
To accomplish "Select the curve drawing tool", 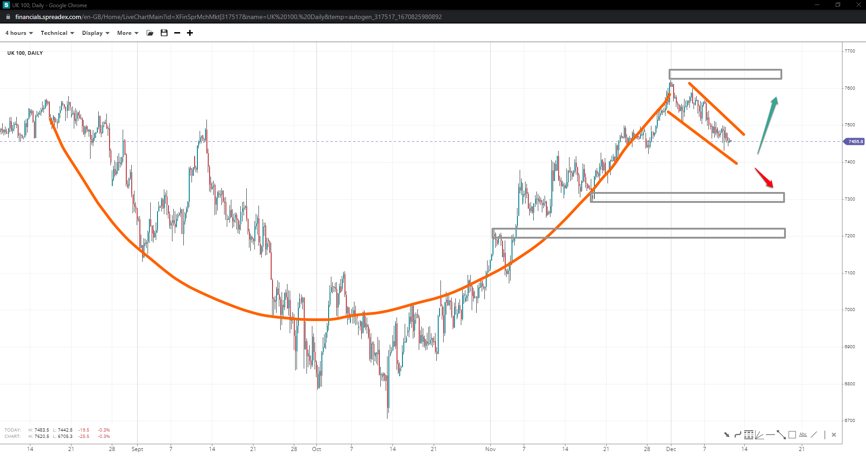I will [738, 435].
